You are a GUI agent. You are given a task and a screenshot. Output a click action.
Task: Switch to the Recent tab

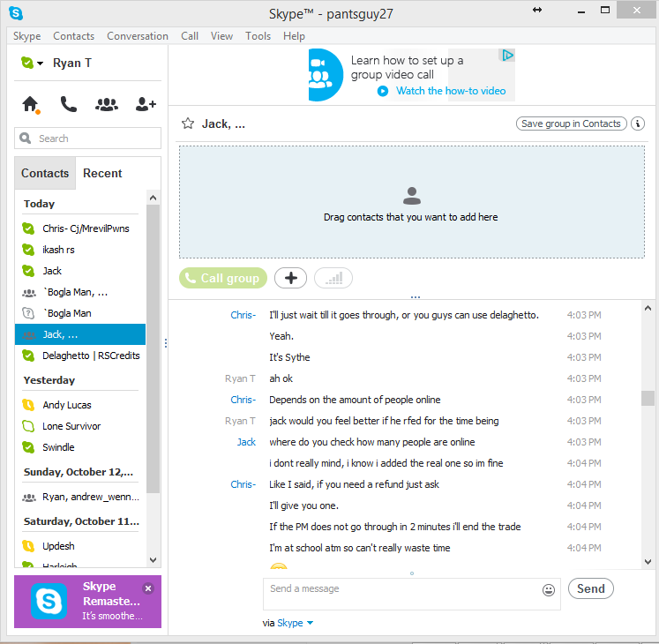click(102, 173)
